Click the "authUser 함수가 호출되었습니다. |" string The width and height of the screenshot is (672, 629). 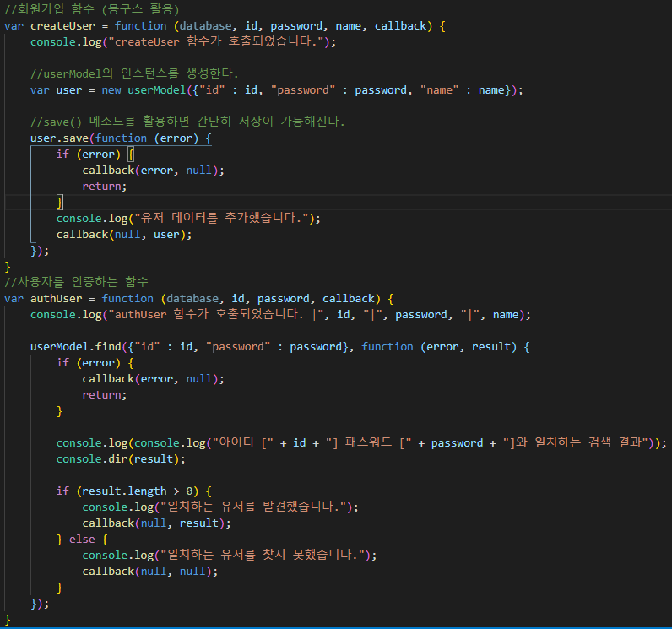click(215, 315)
